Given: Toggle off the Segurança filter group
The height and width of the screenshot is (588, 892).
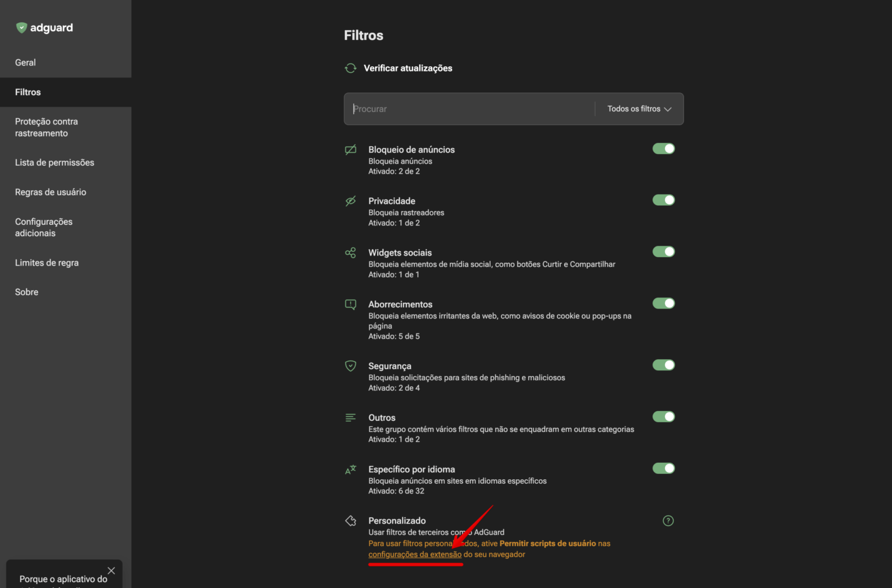Looking at the screenshot, I should pyautogui.click(x=663, y=364).
